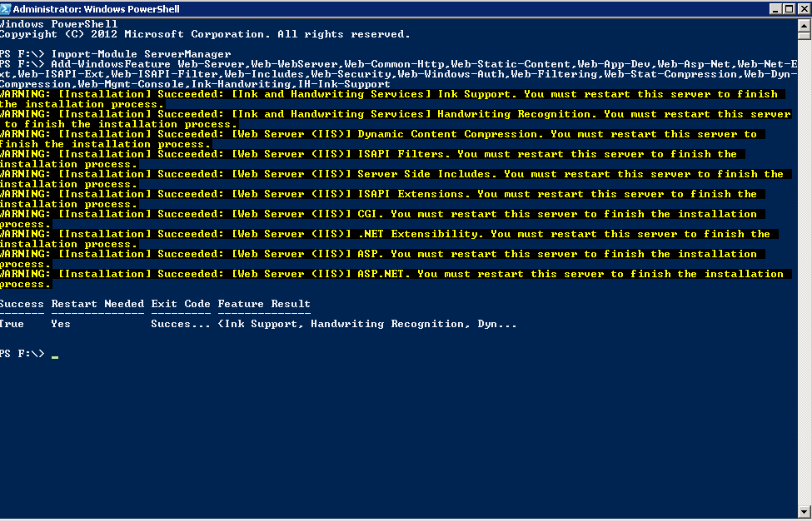Click the True value under Success
Viewport: 812px width, 522px height.
click(x=12, y=324)
